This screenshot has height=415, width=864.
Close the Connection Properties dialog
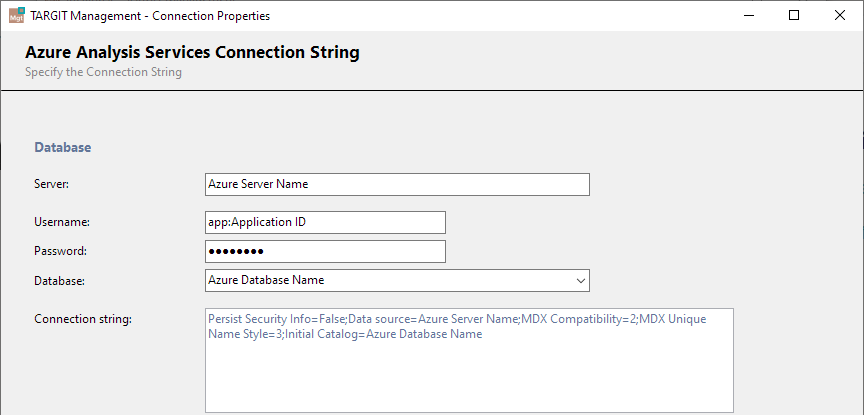(840, 15)
